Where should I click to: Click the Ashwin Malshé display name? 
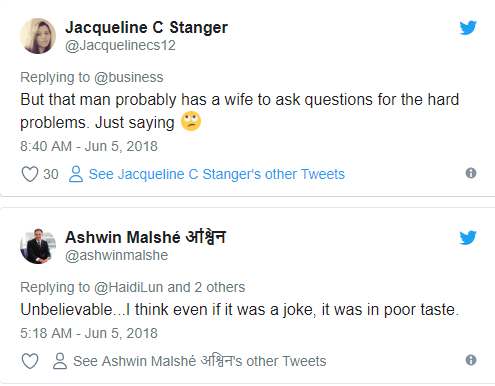point(145,237)
